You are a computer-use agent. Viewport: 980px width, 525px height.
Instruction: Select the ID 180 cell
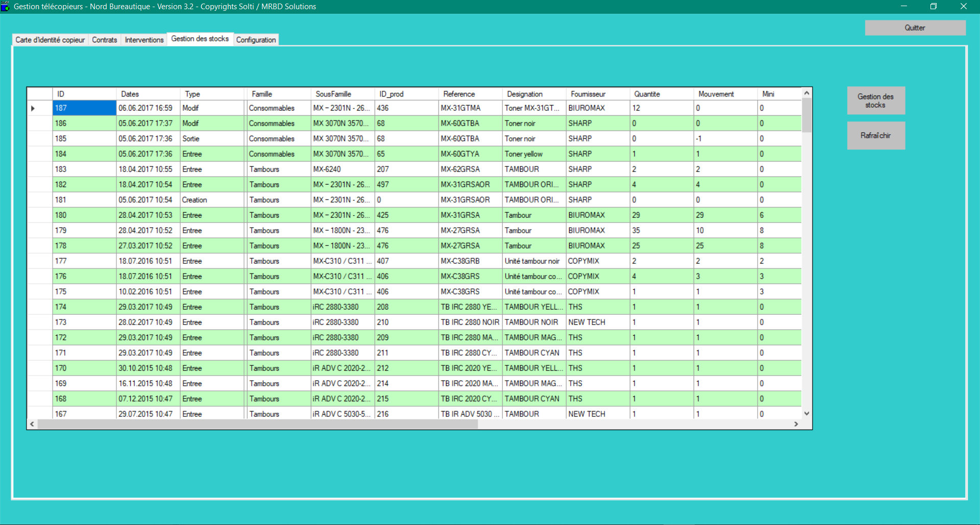tap(84, 215)
